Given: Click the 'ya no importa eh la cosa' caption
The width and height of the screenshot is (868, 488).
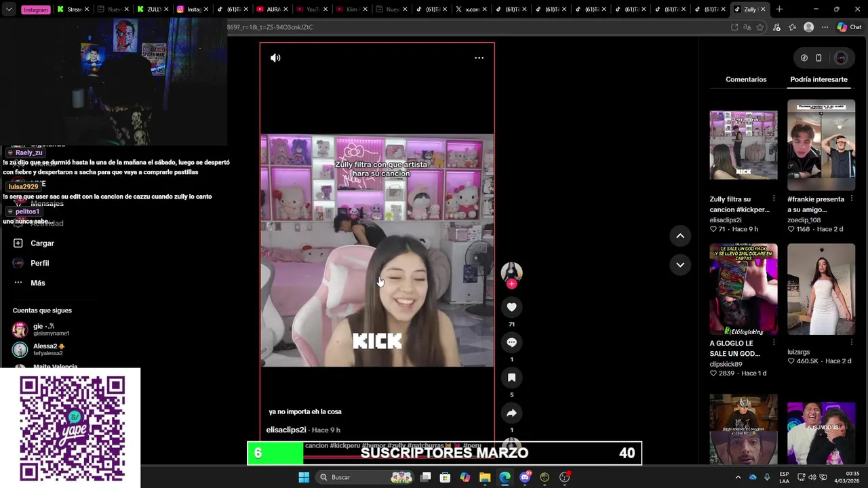Looking at the screenshot, I should [305, 411].
